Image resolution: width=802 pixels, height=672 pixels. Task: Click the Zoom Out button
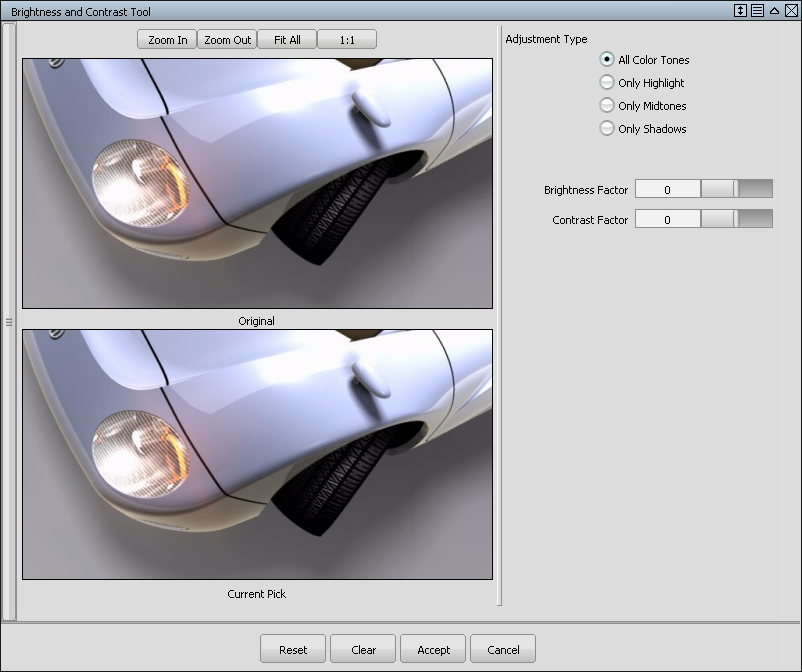point(226,39)
